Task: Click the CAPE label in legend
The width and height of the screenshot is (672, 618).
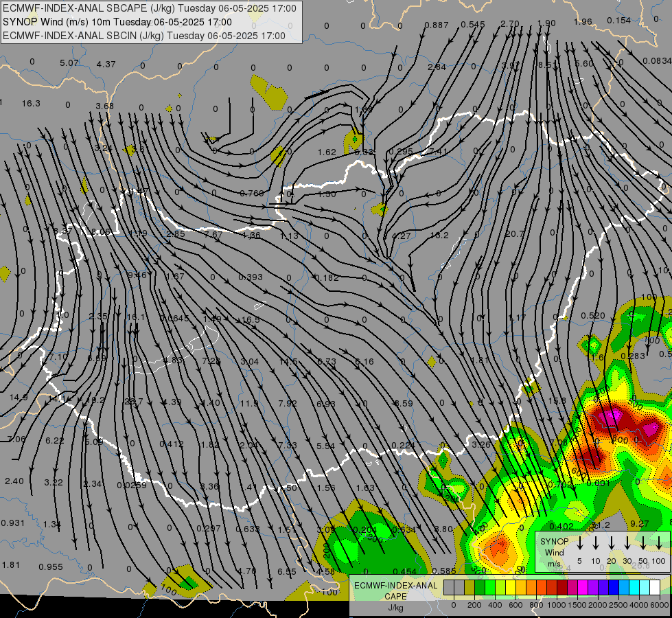Action: [395, 597]
